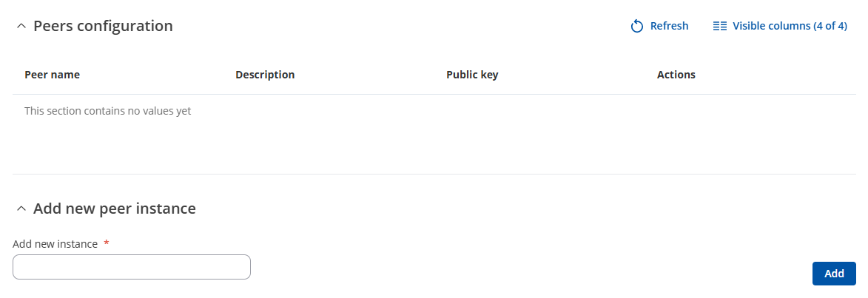Click the separator line above Add new peer instance
Viewport: 868px width, 298px height.
pos(434,175)
